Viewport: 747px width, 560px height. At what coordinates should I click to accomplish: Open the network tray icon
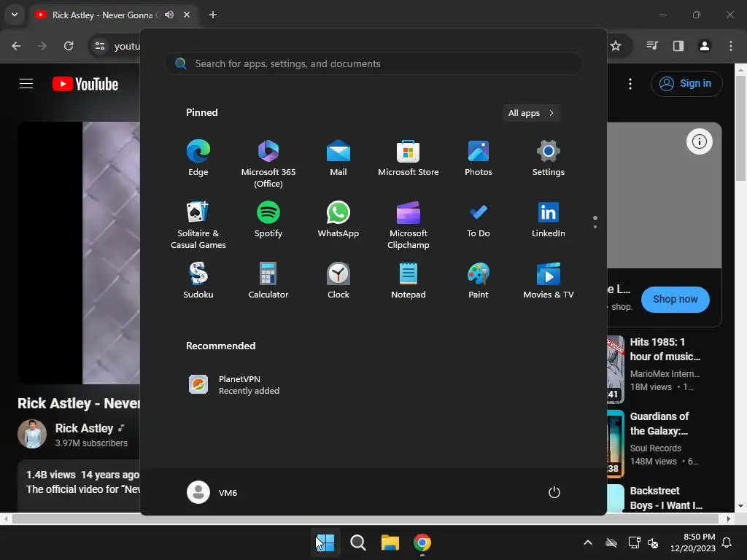tap(634, 542)
